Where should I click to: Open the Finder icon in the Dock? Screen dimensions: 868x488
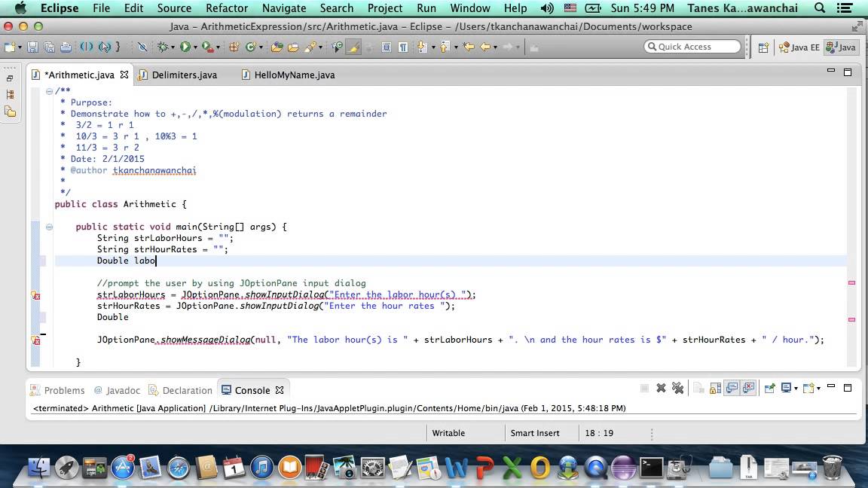(x=38, y=468)
